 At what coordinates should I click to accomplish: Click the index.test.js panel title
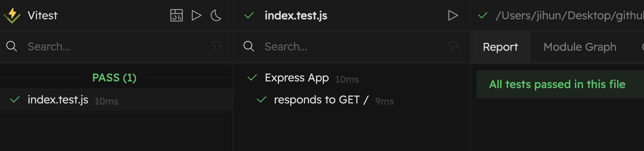tap(296, 15)
